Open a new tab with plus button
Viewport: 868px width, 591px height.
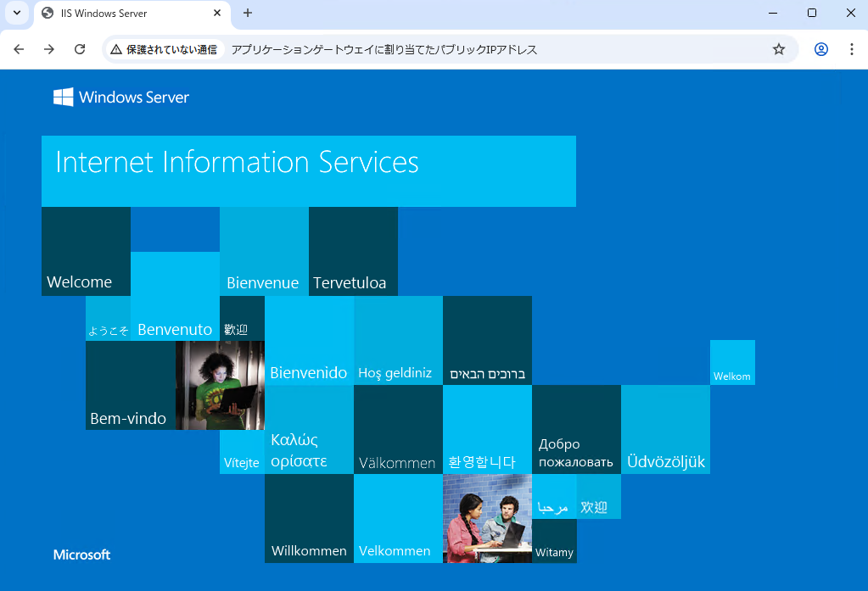[248, 13]
